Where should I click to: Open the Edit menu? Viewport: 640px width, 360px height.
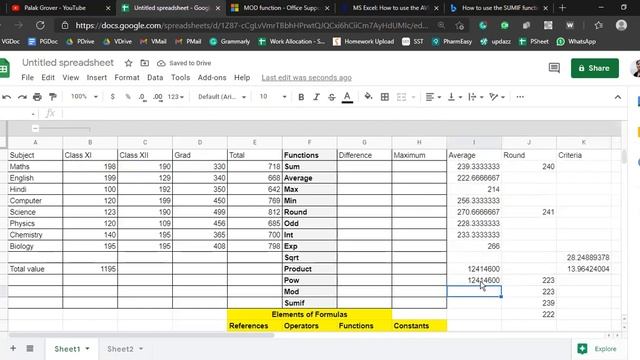(x=48, y=77)
